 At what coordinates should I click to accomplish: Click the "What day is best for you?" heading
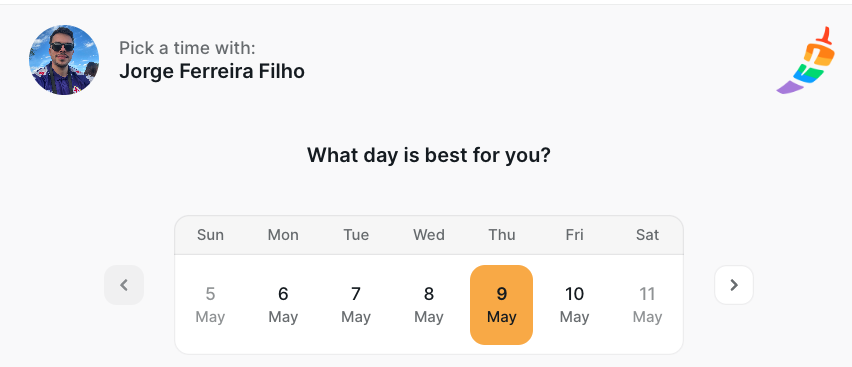click(x=429, y=155)
